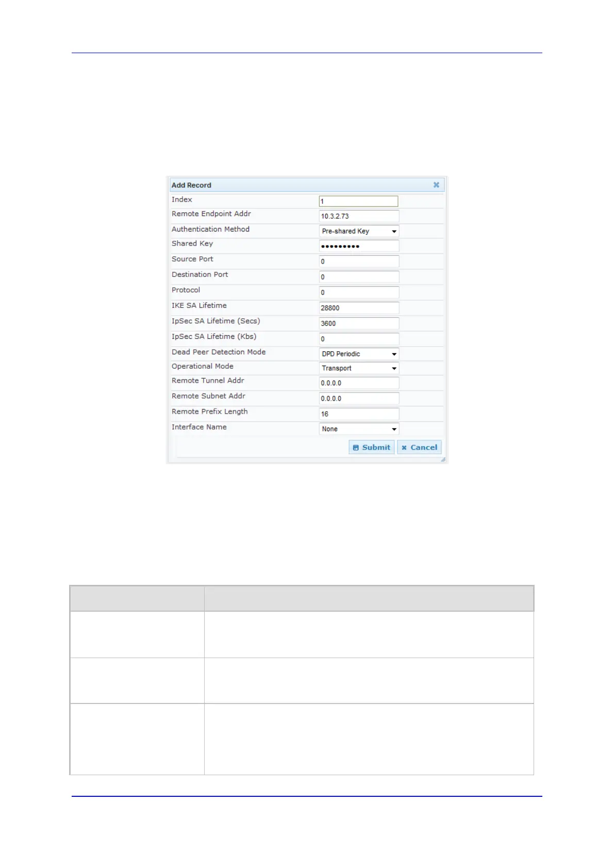614x868 pixels.
Task: Click the Index input field
Action: (x=359, y=201)
